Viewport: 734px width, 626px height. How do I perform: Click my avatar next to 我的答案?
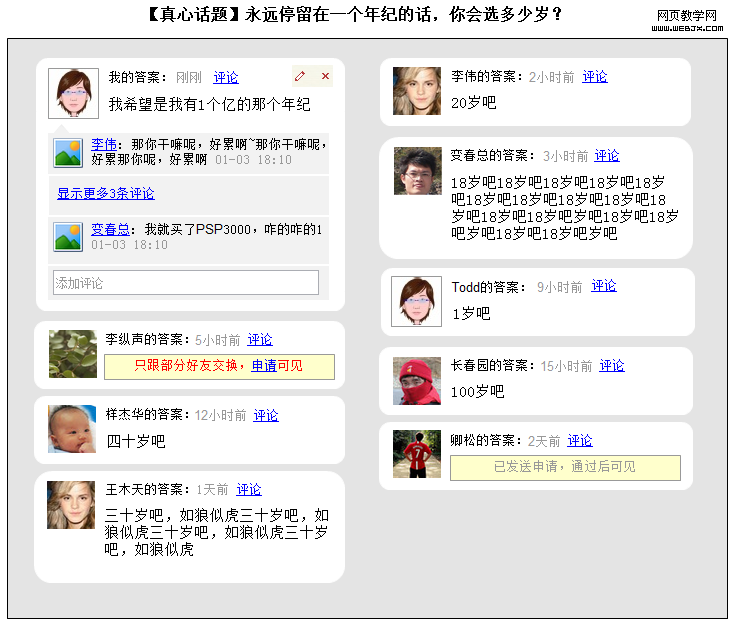click(73, 94)
